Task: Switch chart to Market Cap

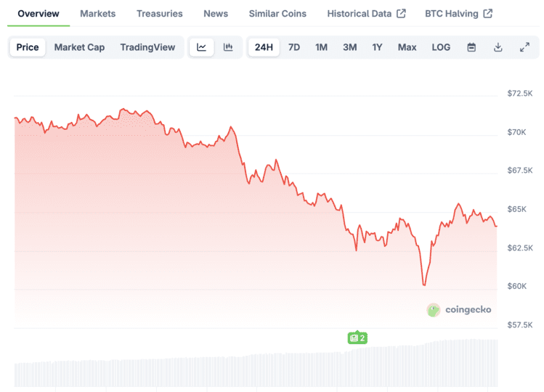Action: pos(79,47)
